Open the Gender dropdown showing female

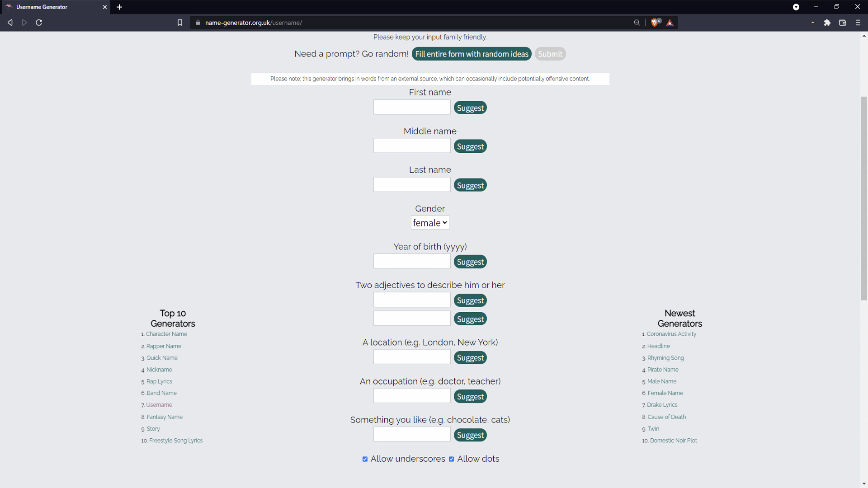[430, 223]
